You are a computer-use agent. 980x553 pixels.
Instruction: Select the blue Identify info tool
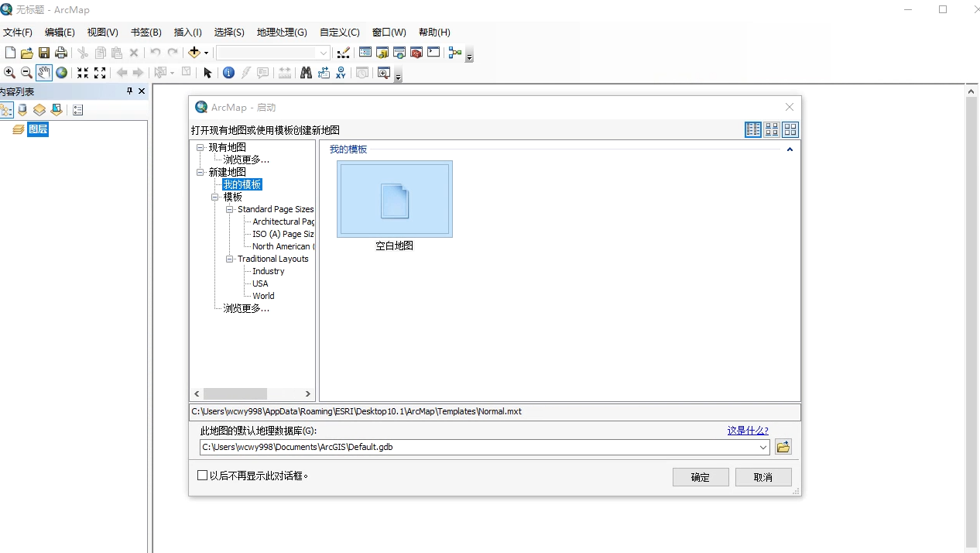228,73
